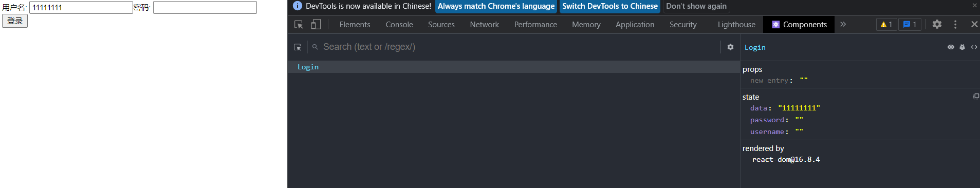This screenshot has height=188, width=980.
Task: Inspect the matching DOM element eye icon
Action: tap(951, 47)
